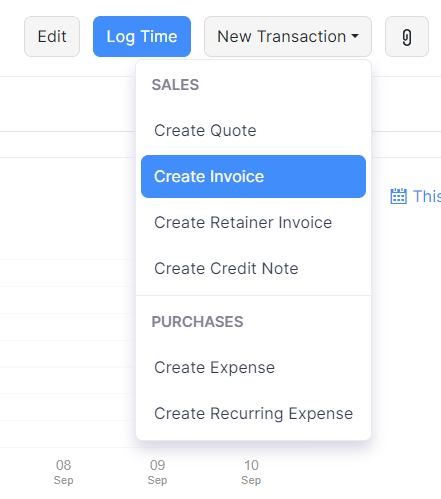Click the Edit button
Screen dimensions: 441x499
coord(52,37)
